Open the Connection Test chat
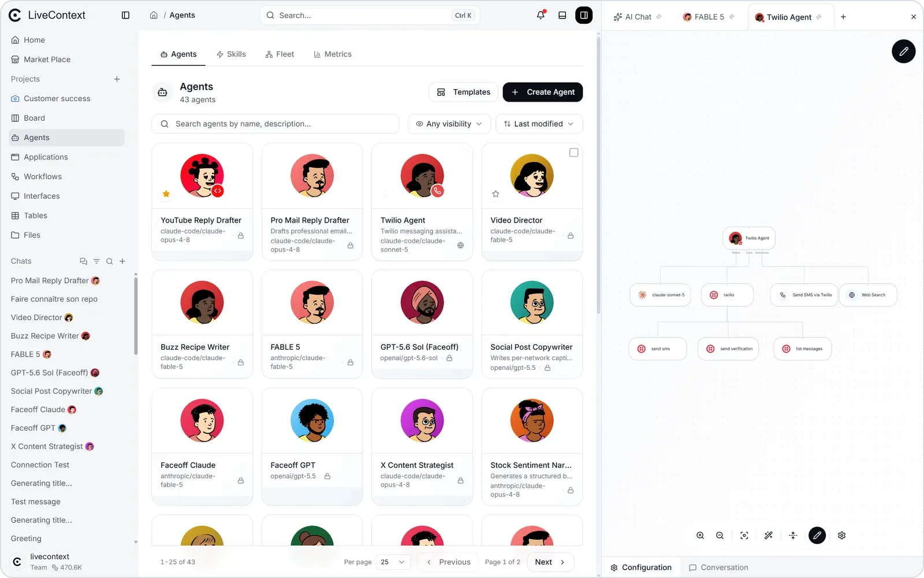This screenshot has width=924, height=578. tap(40, 465)
